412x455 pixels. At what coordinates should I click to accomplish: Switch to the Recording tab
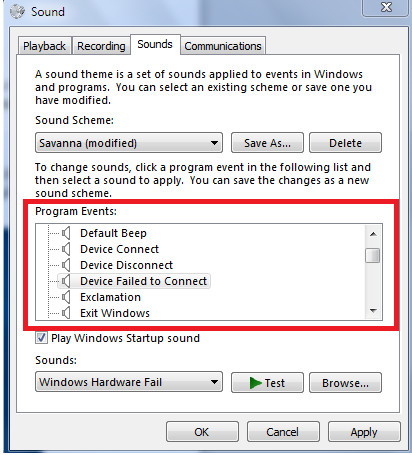coord(101,46)
